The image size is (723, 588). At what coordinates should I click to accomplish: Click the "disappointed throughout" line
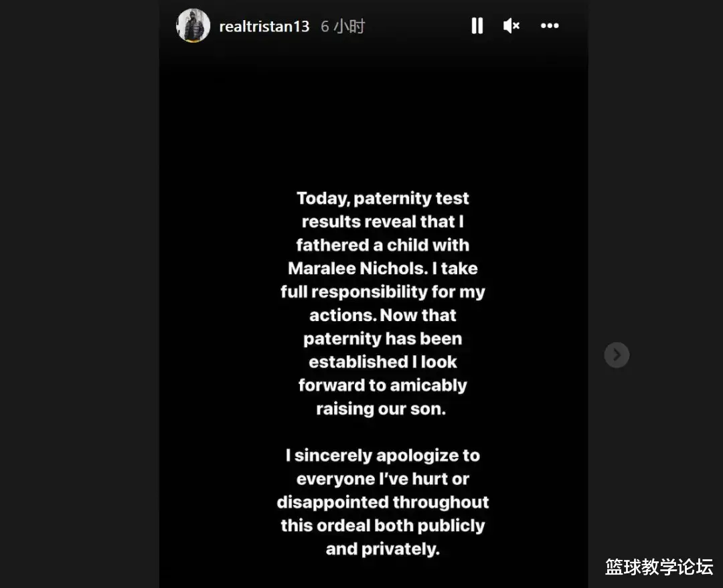383,503
